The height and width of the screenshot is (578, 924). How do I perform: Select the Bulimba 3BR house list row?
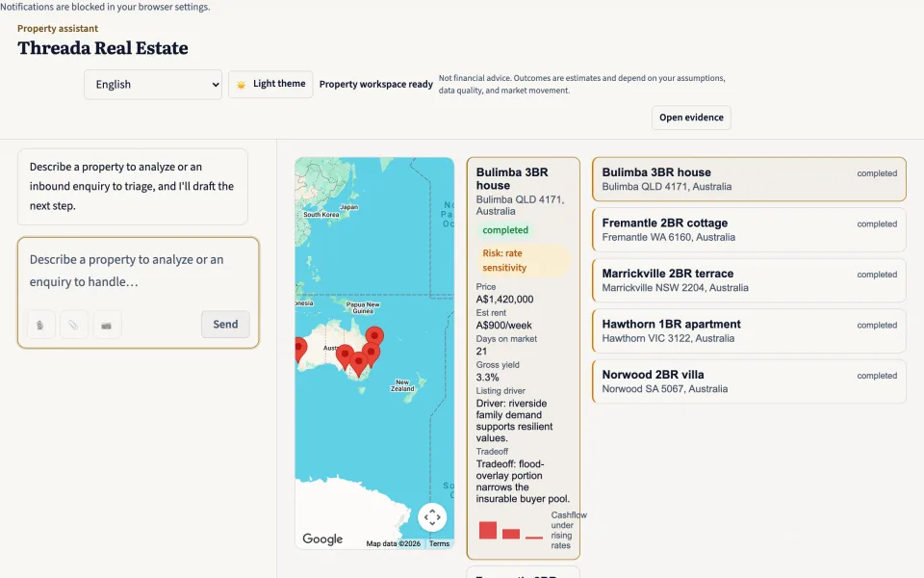749,179
